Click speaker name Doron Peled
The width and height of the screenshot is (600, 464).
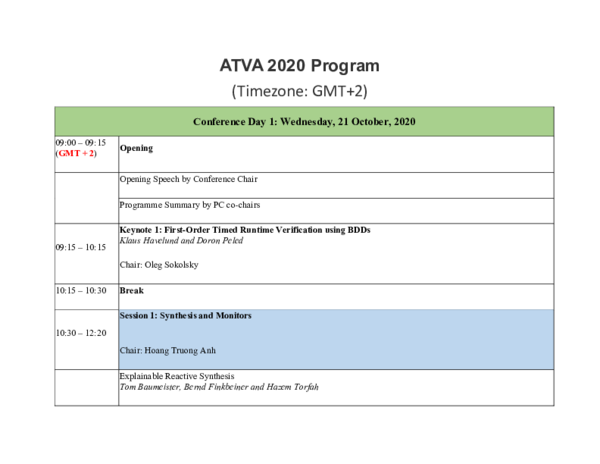coord(220,241)
